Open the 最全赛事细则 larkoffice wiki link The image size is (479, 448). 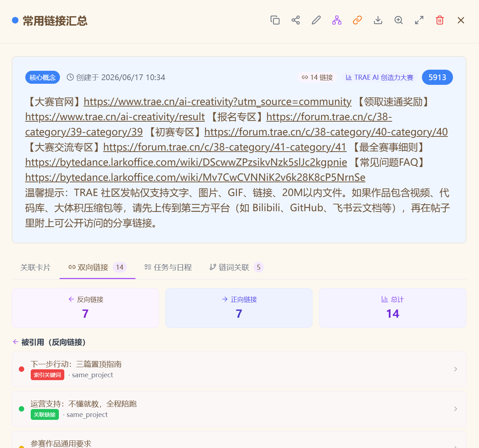pos(186,162)
